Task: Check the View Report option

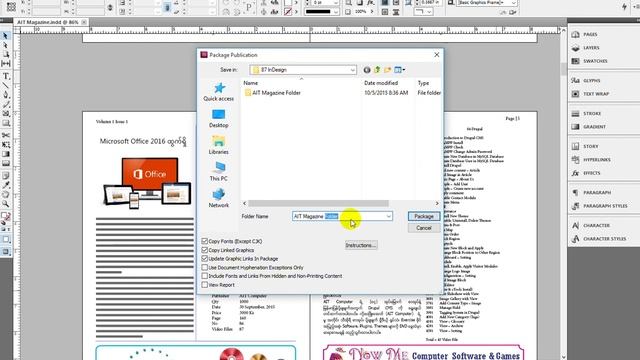Action: click(204, 285)
